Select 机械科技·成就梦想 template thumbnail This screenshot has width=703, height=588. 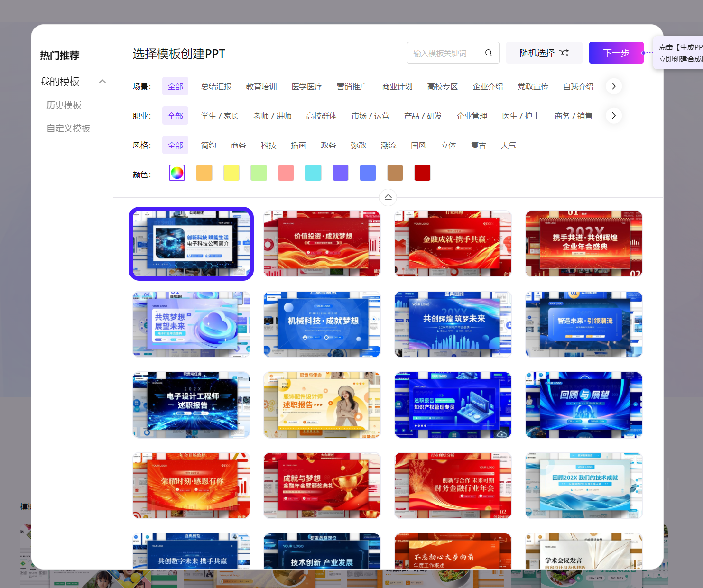click(x=322, y=324)
